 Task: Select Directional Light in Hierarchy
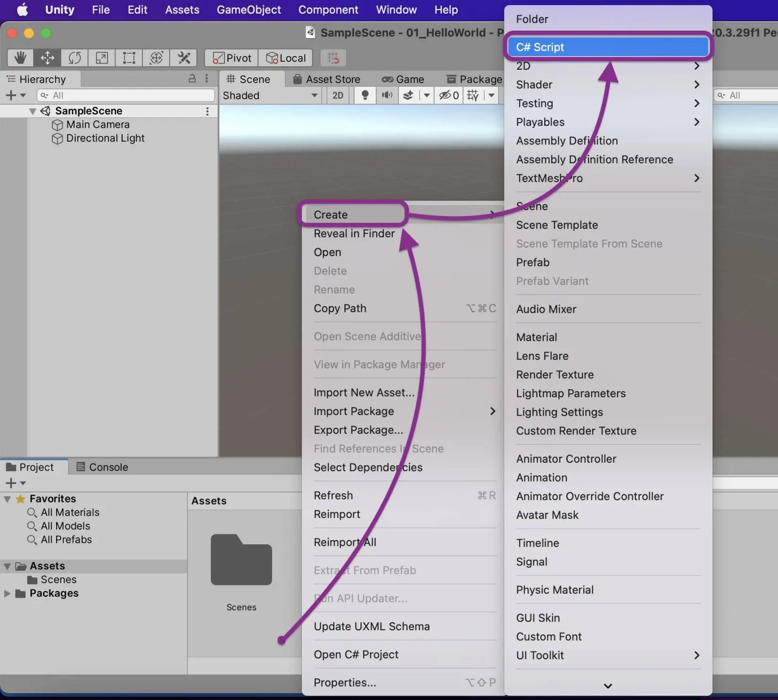tap(105, 138)
